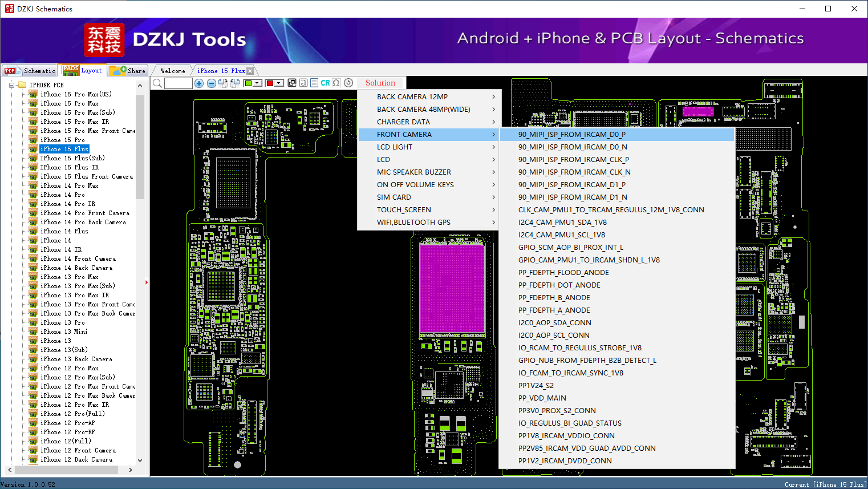Click the cyan CR toolbar icon
The width and height of the screenshot is (868, 489).
coord(325,83)
